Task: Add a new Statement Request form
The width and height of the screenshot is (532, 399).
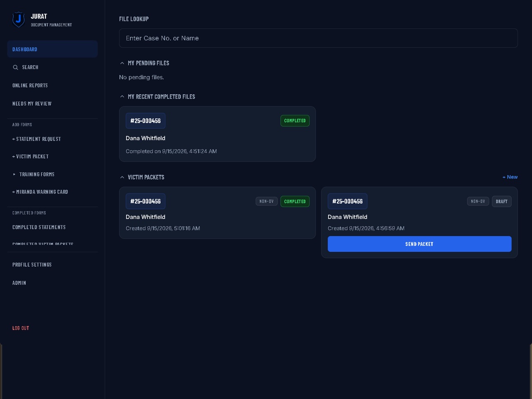Action: 37,139
